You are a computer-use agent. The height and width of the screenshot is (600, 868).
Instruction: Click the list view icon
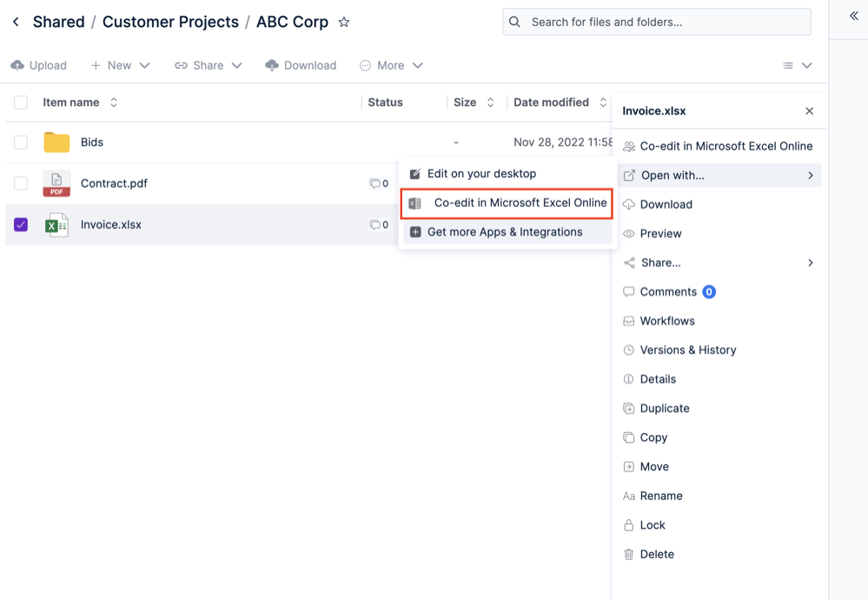click(788, 65)
